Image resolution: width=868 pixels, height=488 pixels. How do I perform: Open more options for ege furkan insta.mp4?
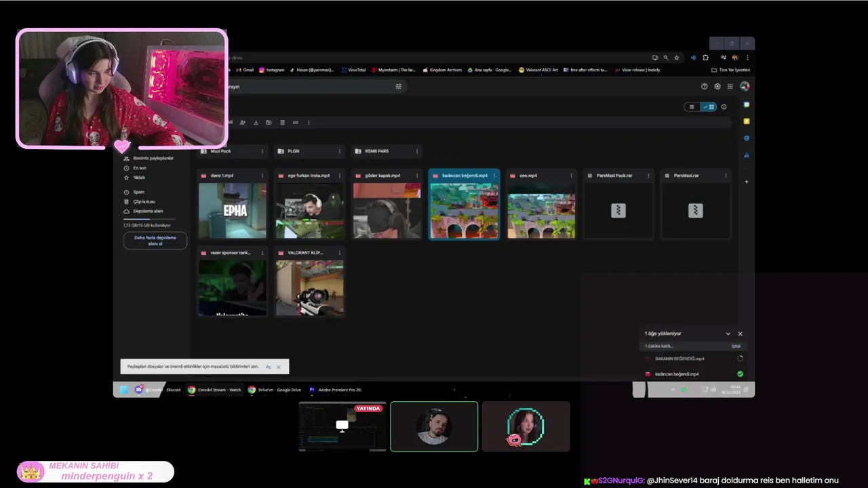[339, 176]
